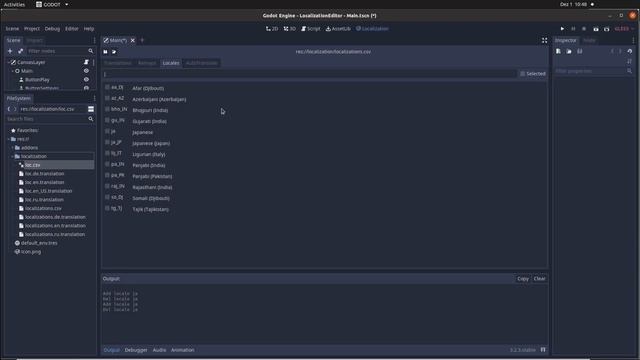Select loc.de.translation file
640x360 pixels.
(44, 173)
